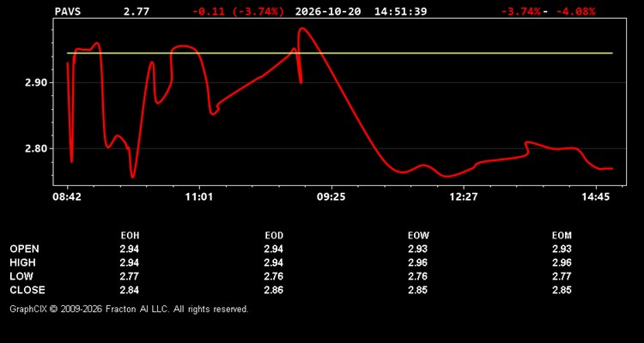Click the EOD low value 2.76
This screenshot has width=644, height=343.
point(274,276)
